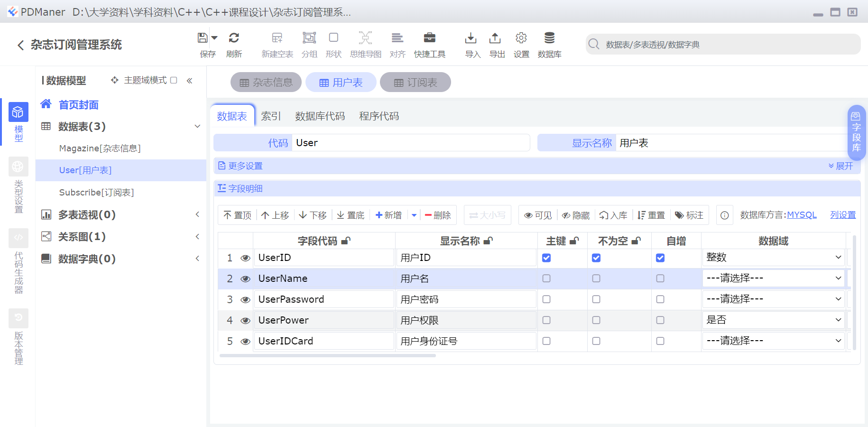Viewport: 868px width, 427px height.
Task: Open the 数据库 database panel
Action: pos(549,44)
